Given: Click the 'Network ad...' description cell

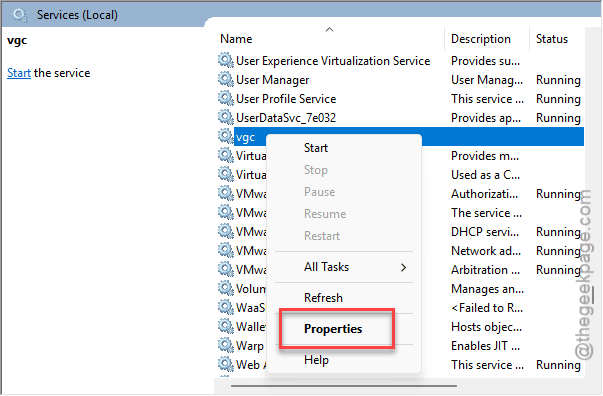Looking at the screenshot, I should 486,251.
